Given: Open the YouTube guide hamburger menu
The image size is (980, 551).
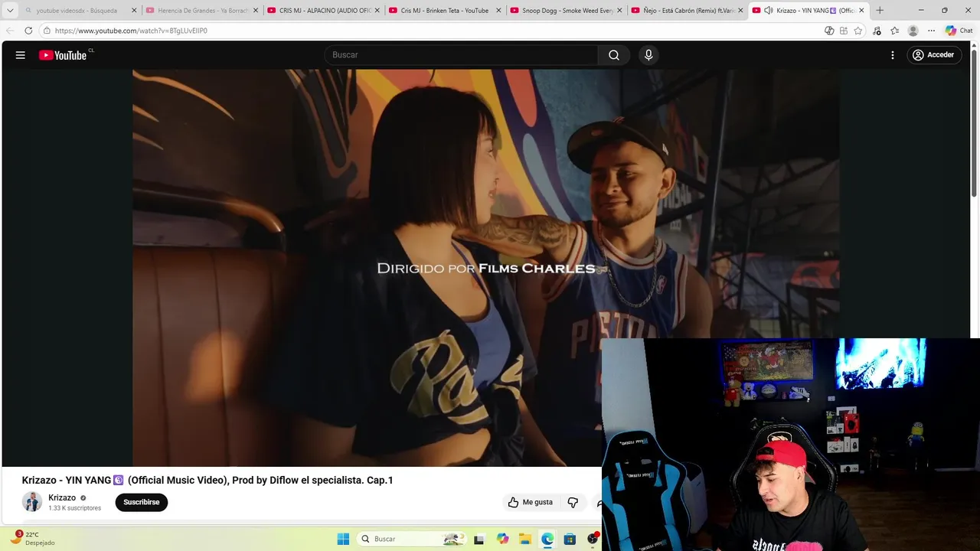Looking at the screenshot, I should (x=21, y=55).
